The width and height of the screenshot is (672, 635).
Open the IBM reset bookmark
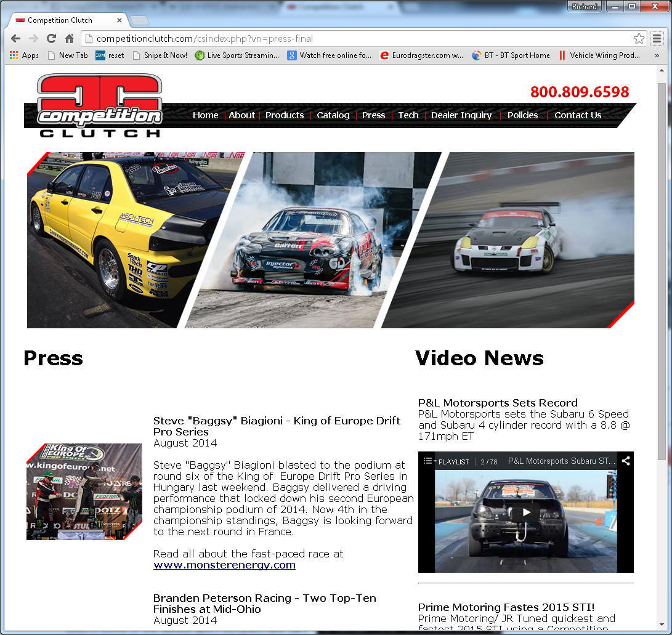[110, 55]
